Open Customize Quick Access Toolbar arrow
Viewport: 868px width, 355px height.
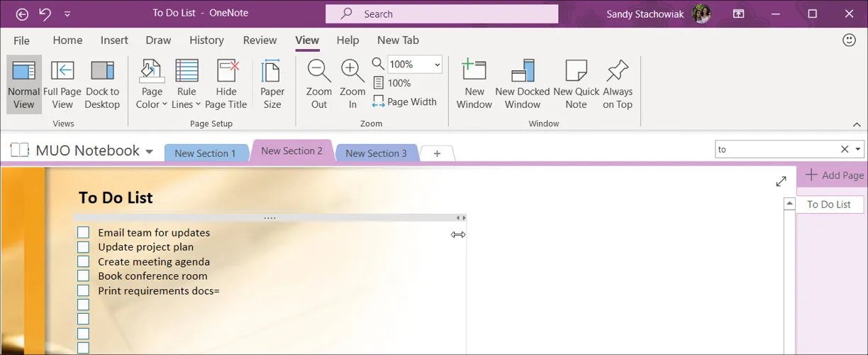click(67, 14)
